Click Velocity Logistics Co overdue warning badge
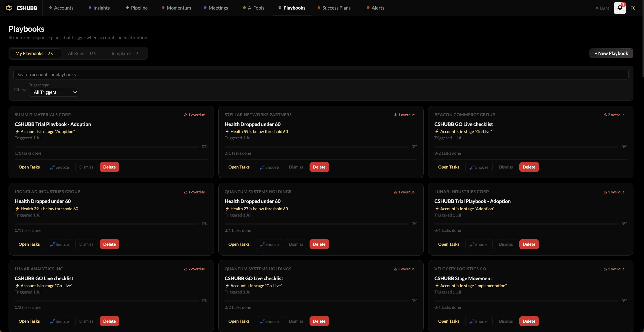 [614, 269]
